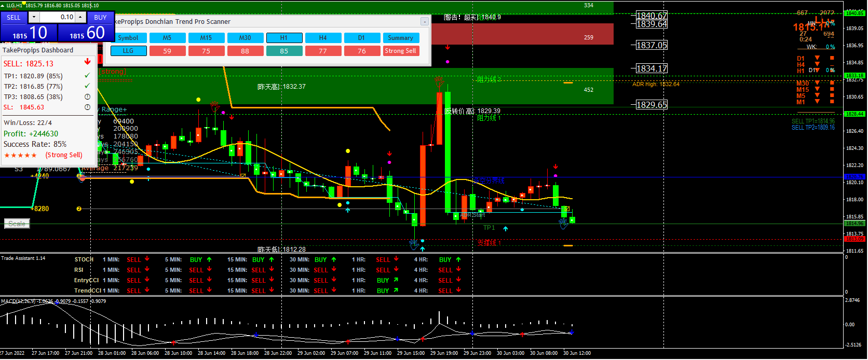Click the cyan up arrow beside TP 1
This screenshot has height=360, width=868.
(506, 228)
